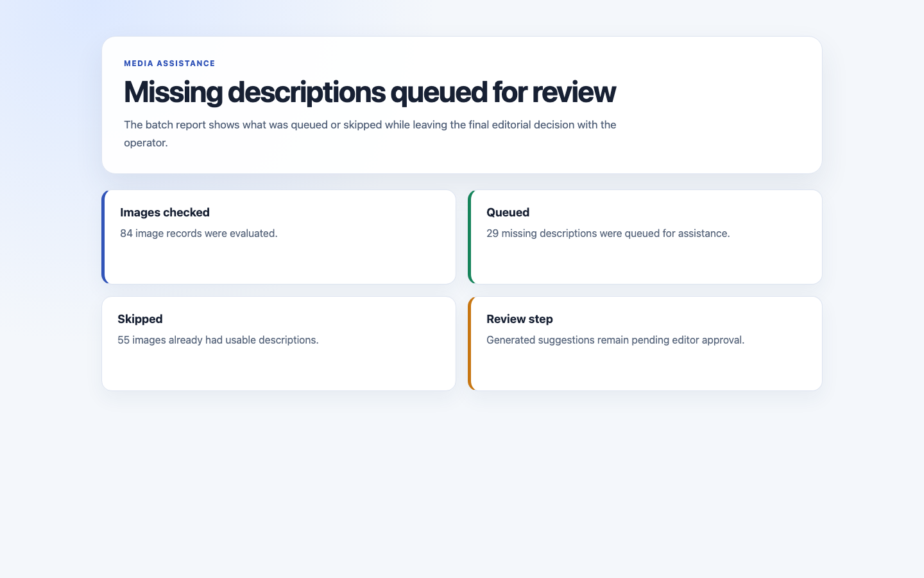The height and width of the screenshot is (578, 924).
Task: Click the header card's empty right area
Action: pos(719,105)
